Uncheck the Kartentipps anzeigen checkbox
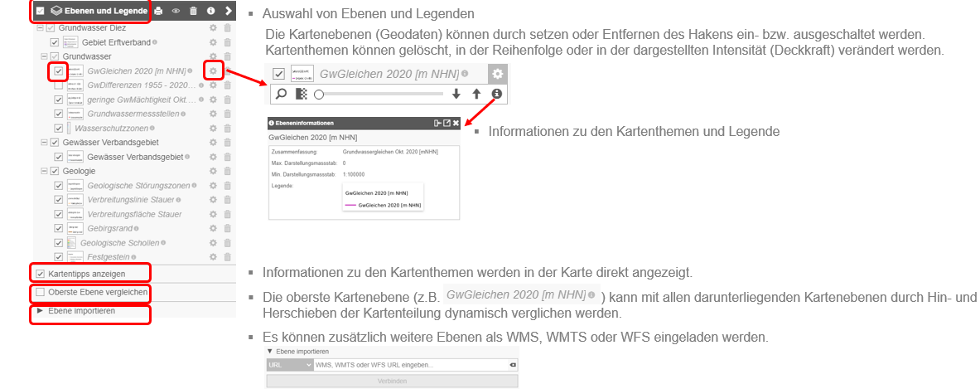The width and height of the screenshot is (980, 389). (41, 274)
